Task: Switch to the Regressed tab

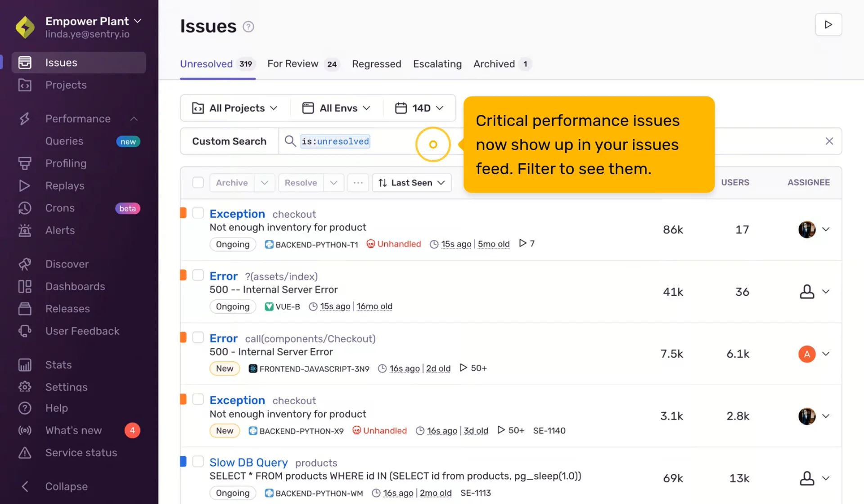Action: point(377,64)
